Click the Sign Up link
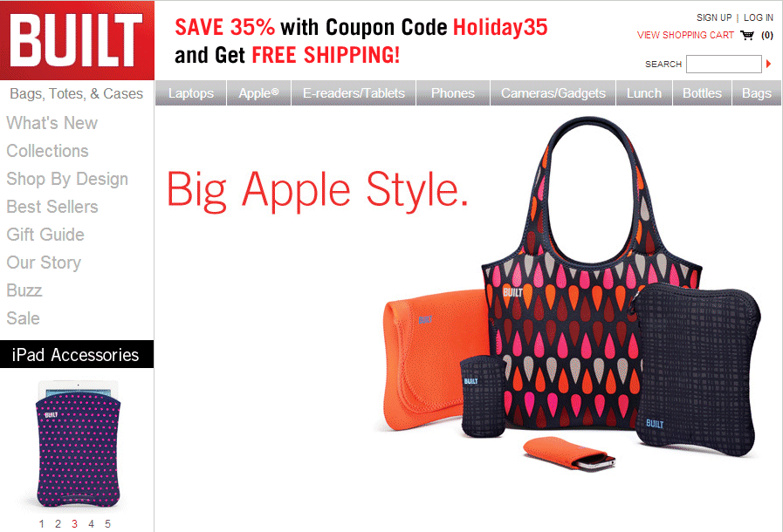This screenshot has width=783, height=532. click(x=714, y=17)
